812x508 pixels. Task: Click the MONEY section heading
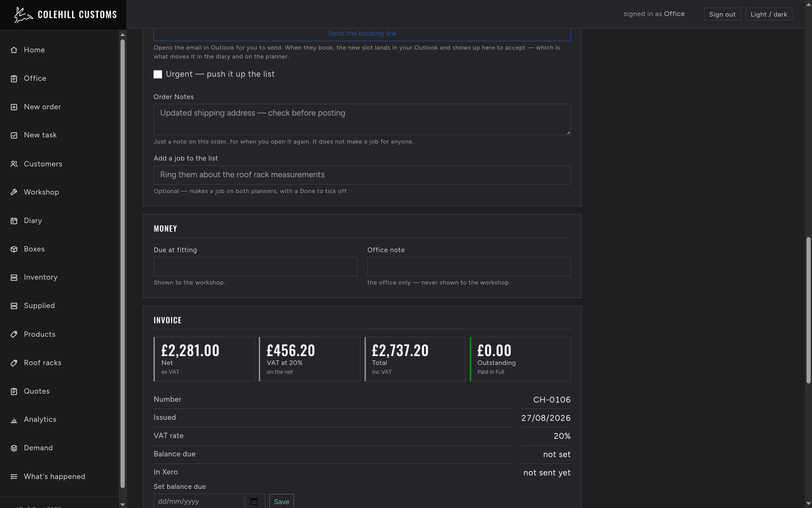click(x=165, y=229)
